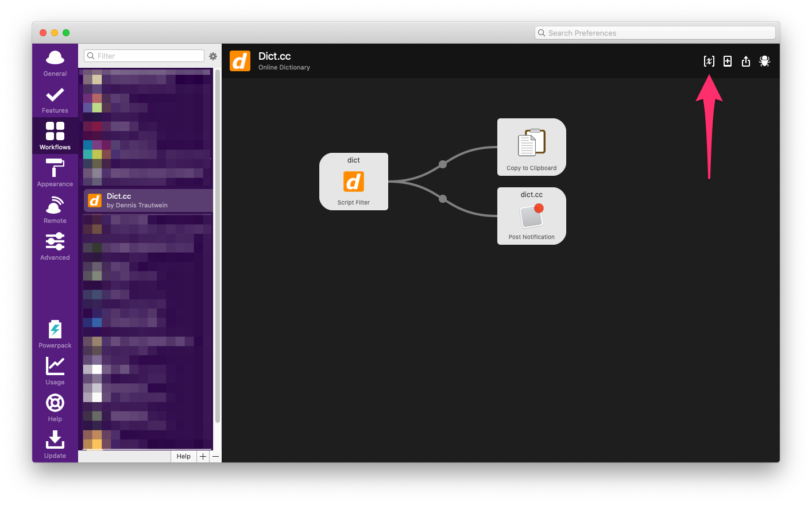The height and width of the screenshot is (505, 812).
Task: Switch to the Appearance tab
Action: coord(55,172)
